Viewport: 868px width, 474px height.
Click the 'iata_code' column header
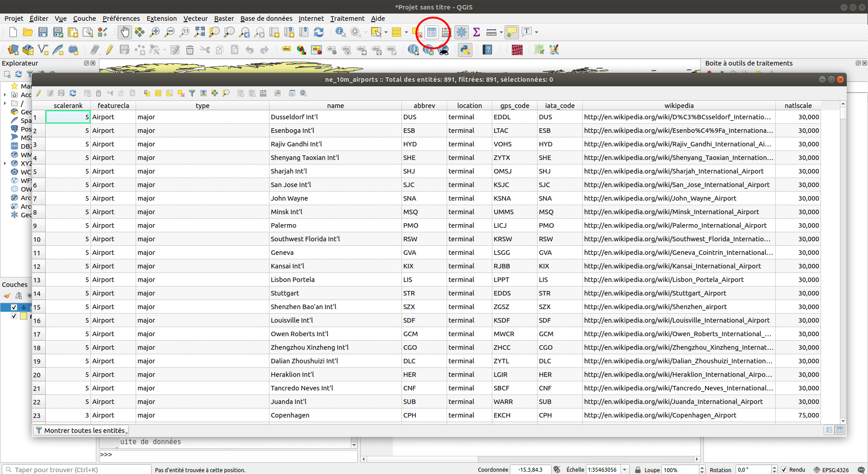click(x=560, y=106)
